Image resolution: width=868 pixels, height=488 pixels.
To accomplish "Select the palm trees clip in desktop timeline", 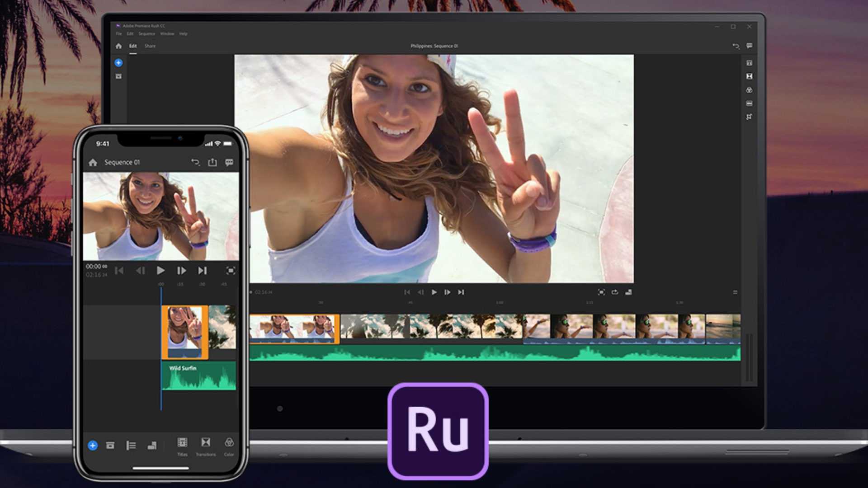I will click(431, 327).
